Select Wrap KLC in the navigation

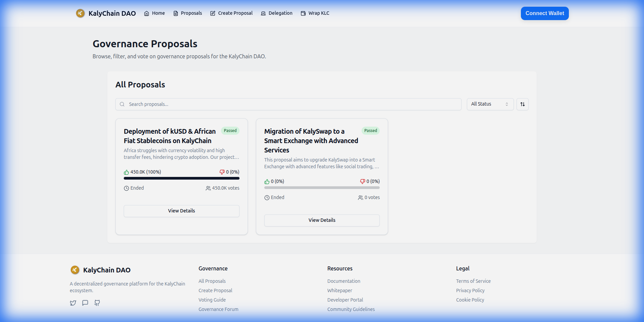tap(315, 13)
